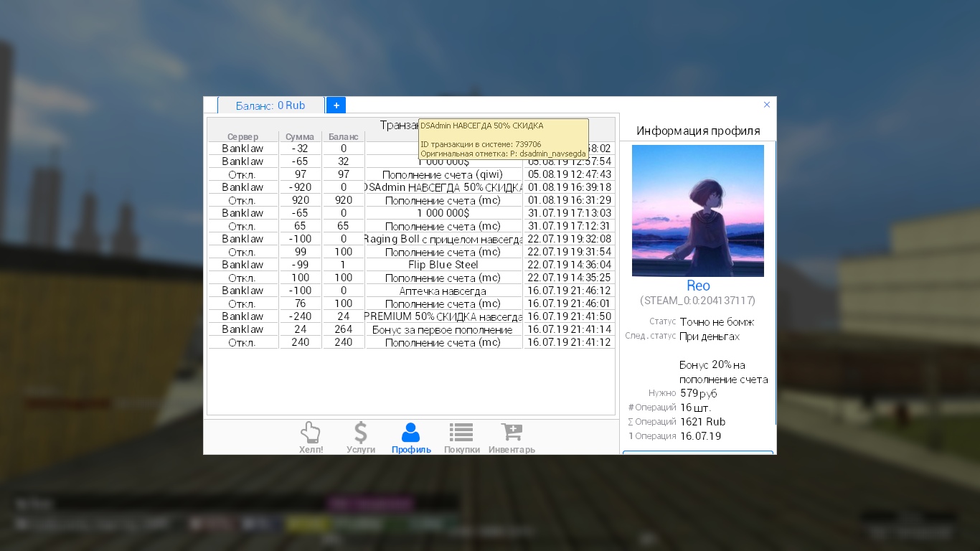The width and height of the screenshot is (980, 551).
Task: Sort by the Сервер column header
Action: tap(242, 136)
